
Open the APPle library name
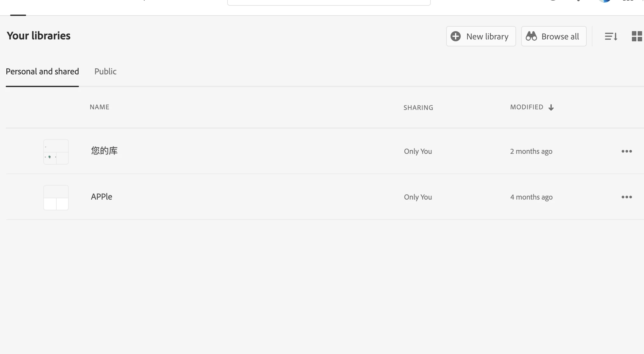click(x=101, y=197)
